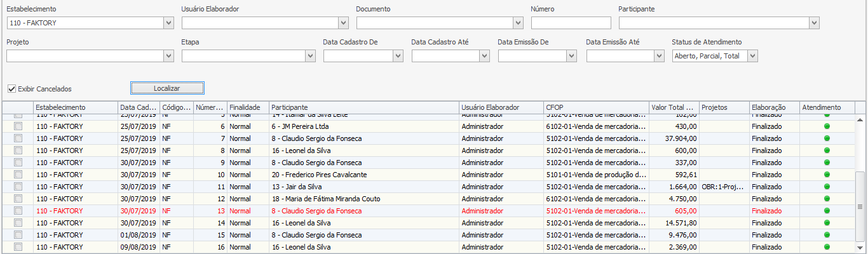
Task: Click green status dot for document number 11
Action: [x=827, y=187]
